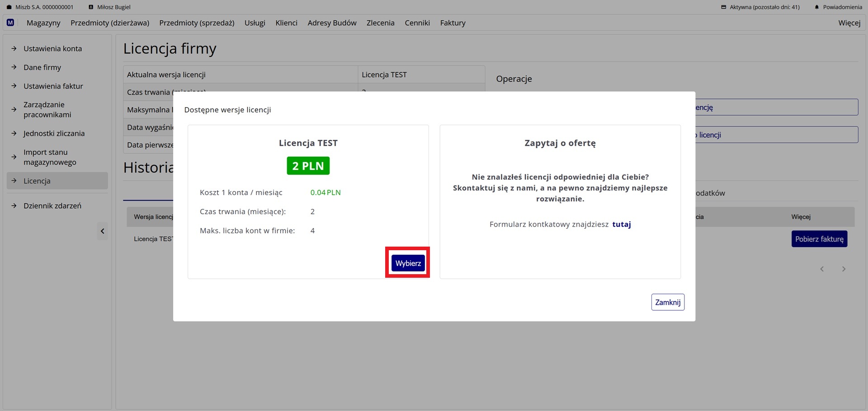This screenshot has width=868, height=411.
Task: Select the Licencja TEST with Wybierz button
Action: (408, 263)
